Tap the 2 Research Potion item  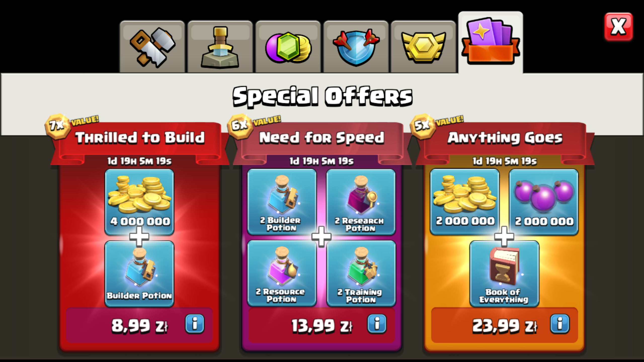[x=361, y=202]
